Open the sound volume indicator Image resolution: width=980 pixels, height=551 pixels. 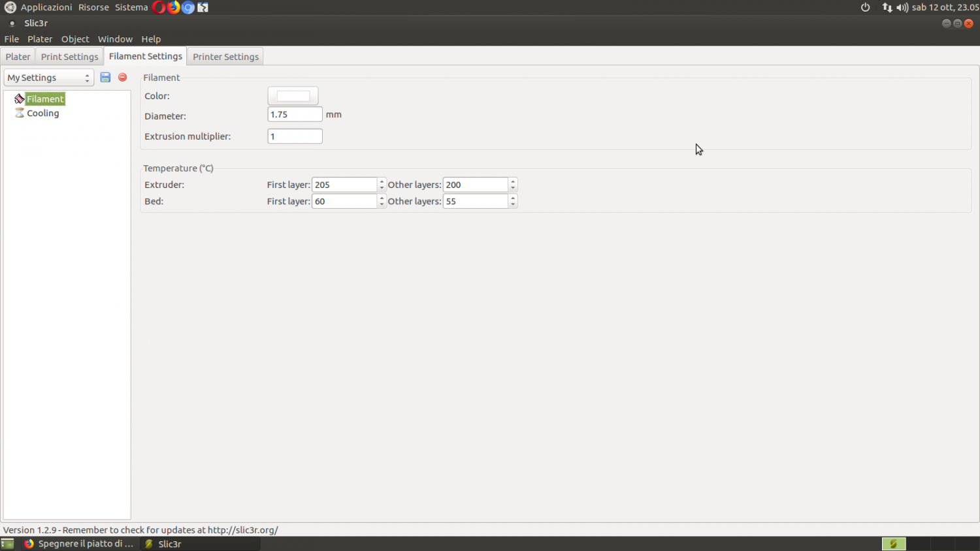point(902,7)
